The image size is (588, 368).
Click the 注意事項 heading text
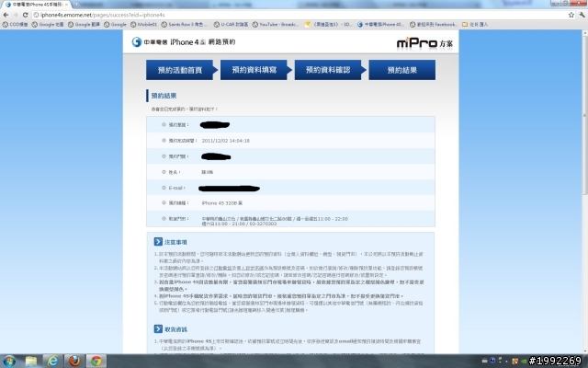click(175, 242)
